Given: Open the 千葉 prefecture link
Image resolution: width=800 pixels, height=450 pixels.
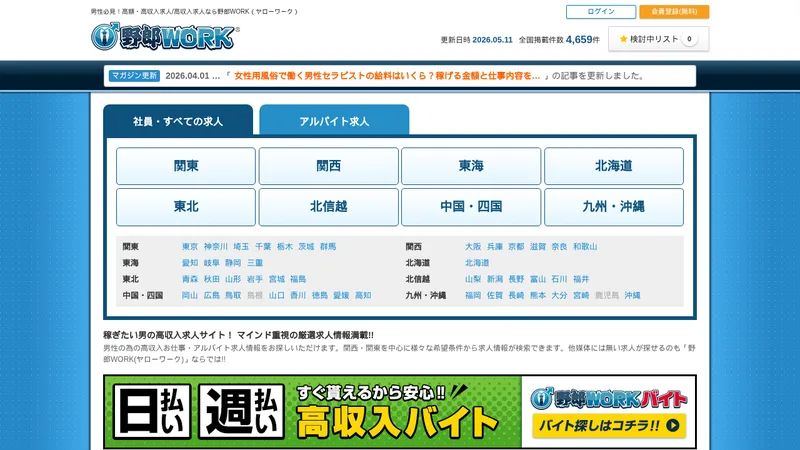Looking at the screenshot, I should pos(263,246).
